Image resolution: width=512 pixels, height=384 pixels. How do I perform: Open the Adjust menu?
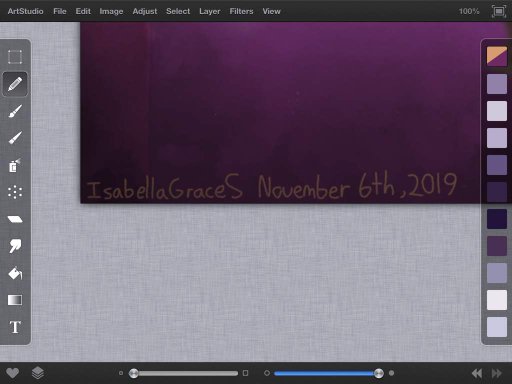point(145,11)
